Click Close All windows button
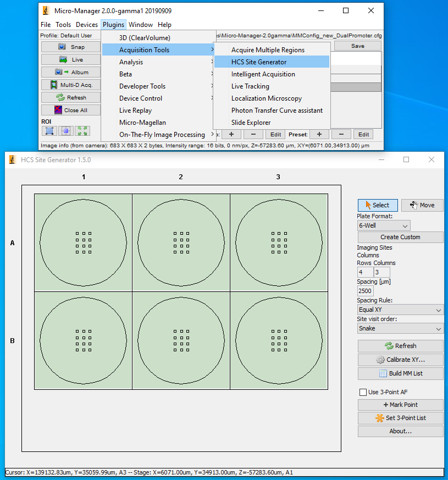The height and width of the screenshot is (480, 448). coord(71,110)
